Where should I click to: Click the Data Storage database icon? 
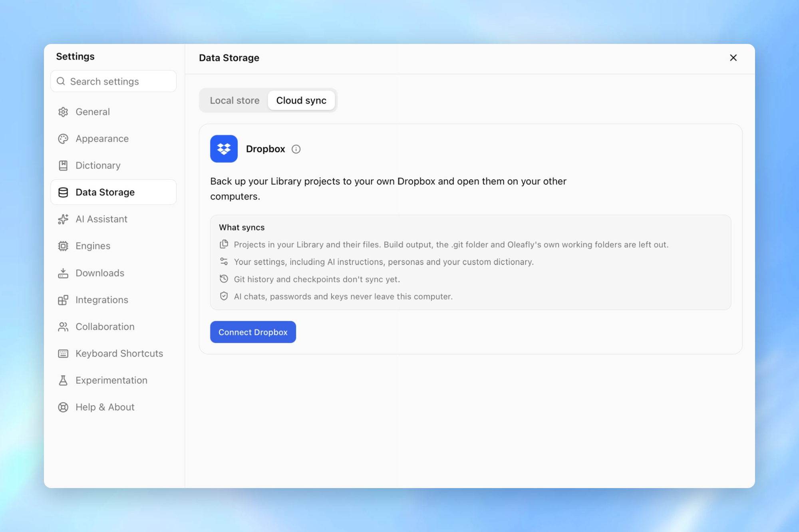click(x=63, y=192)
